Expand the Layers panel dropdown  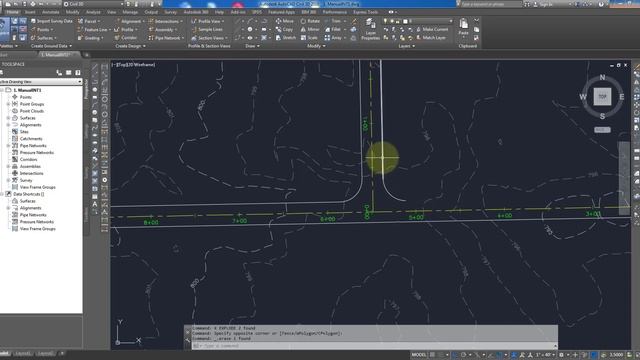407,46
